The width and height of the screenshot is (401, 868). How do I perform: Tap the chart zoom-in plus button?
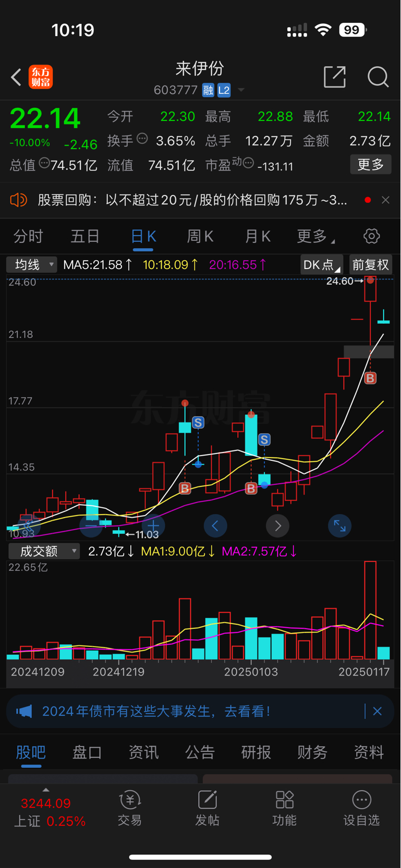(x=153, y=526)
